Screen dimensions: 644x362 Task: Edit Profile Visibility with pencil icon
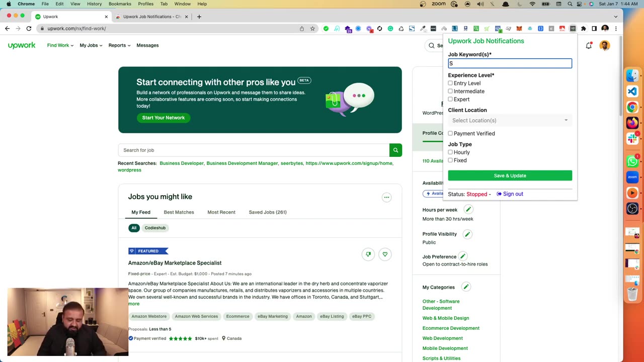(x=467, y=234)
